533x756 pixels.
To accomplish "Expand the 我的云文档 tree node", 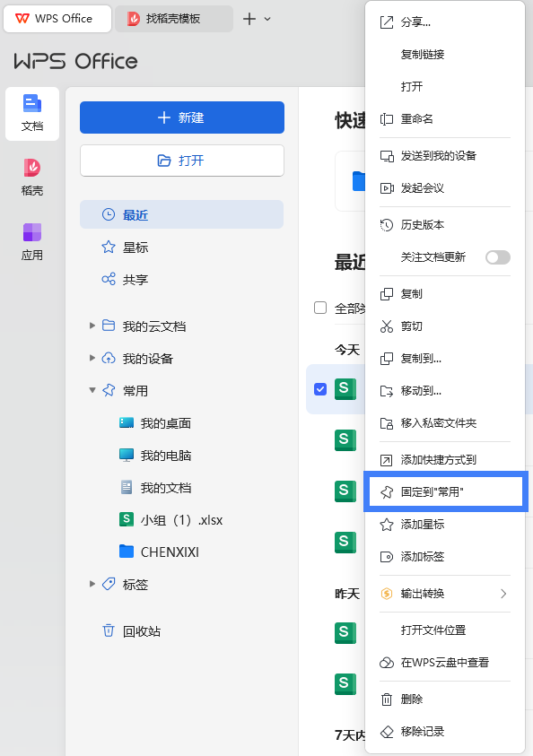I will tap(92, 326).
